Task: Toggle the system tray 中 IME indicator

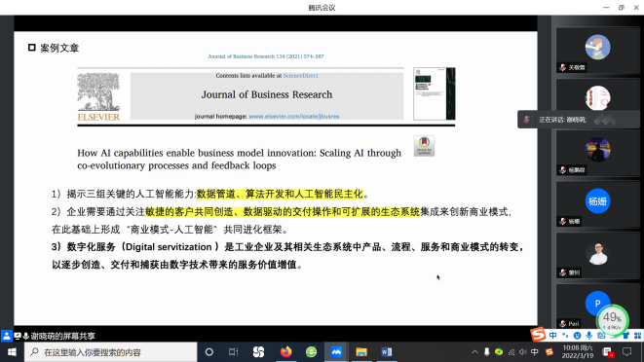Action: coord(534,352)
